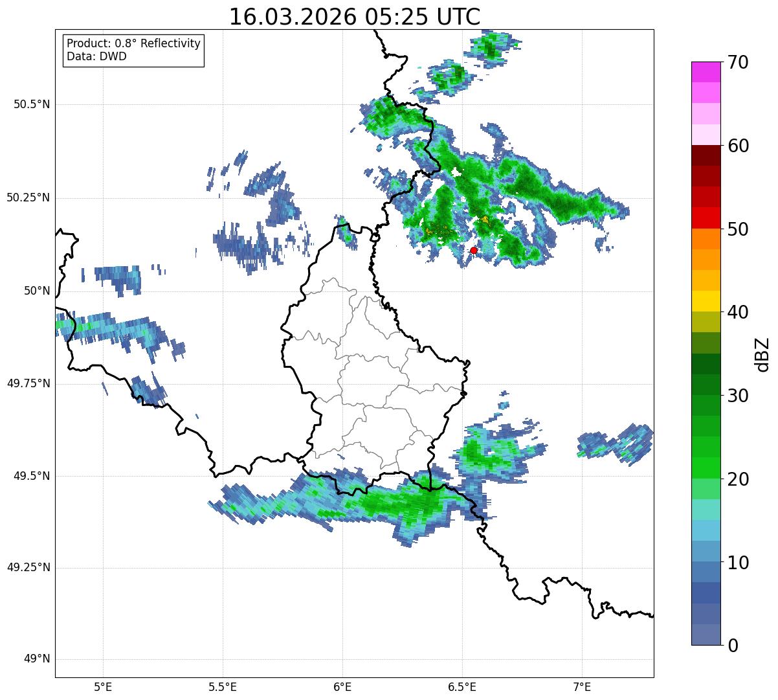The image size is (778, 700).
Task: Click the 50.5°N latitude label
Action: pos(32,104)
